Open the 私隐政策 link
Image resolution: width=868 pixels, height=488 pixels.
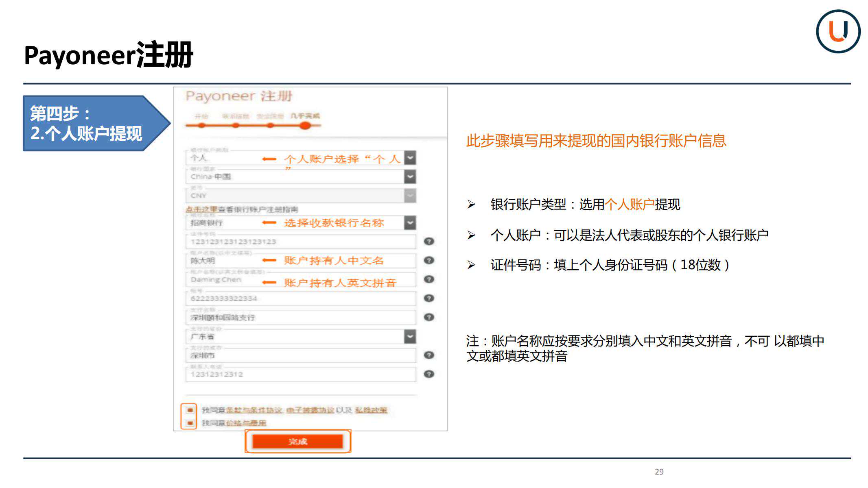coord(371,410)
